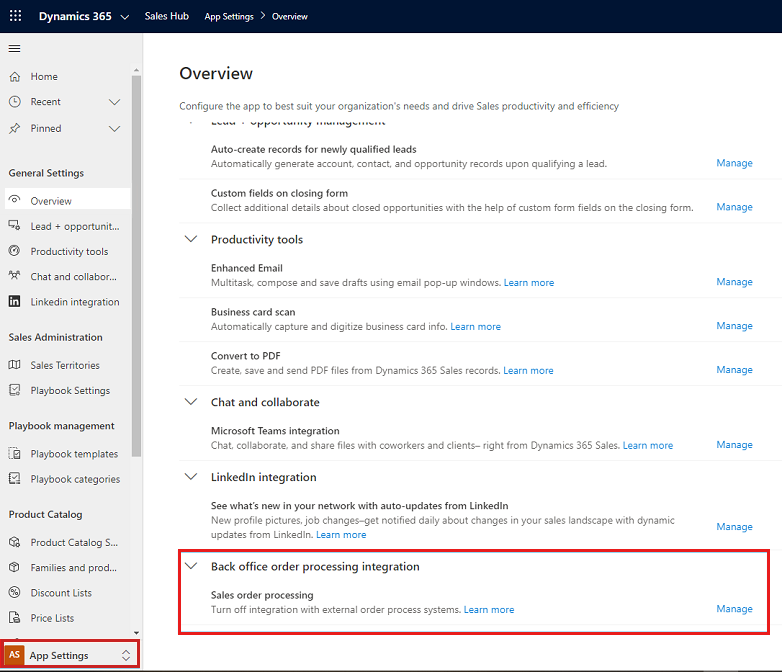Viewport: 782px width, 672px height.
Task: Click the LinkedIn logo icon in sidebar
Action: point(14,301)
